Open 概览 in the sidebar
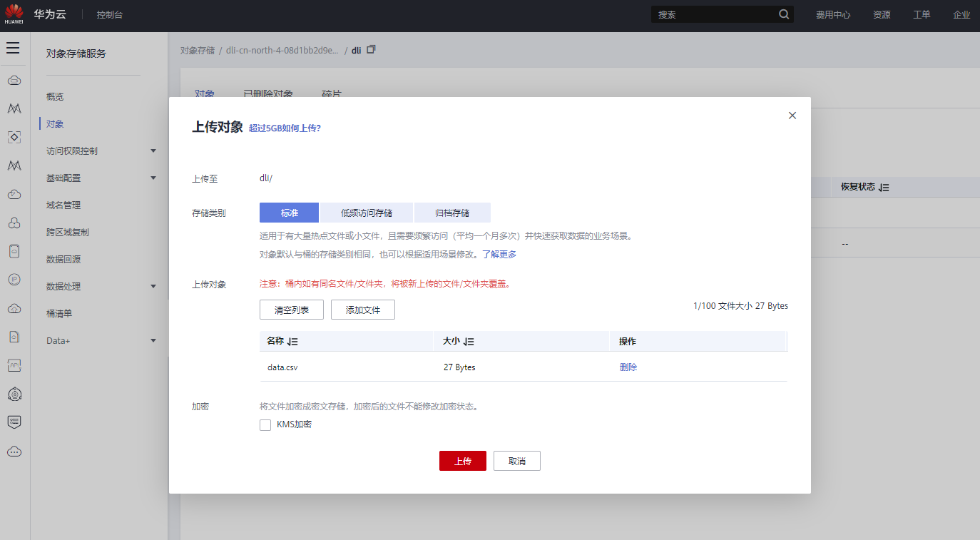The image size is (980, 540). tap(55, 97)
